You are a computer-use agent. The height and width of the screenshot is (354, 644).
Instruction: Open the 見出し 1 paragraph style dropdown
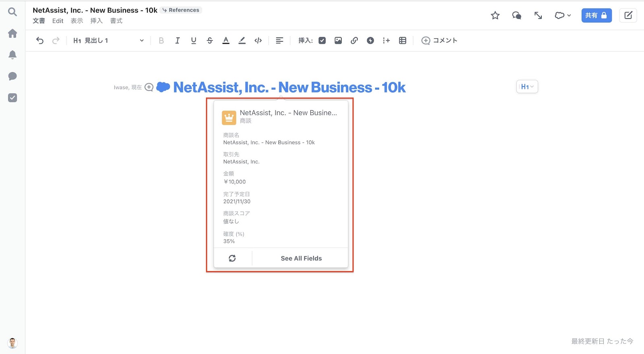pyautogui.click(x=108, y=40)
